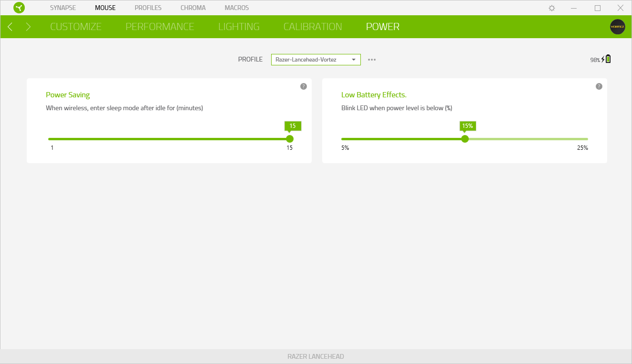Click the PROFILE label
The height and width of the screenshot is (364, 632).
tap(250, 60)
